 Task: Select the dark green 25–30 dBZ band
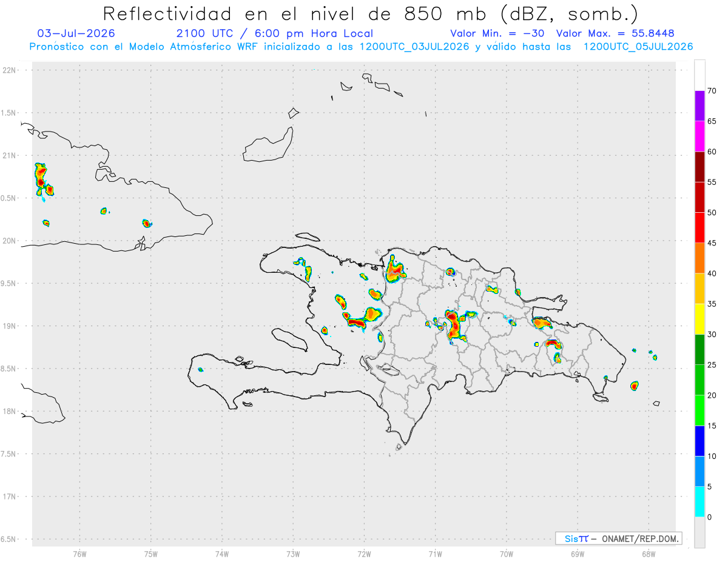[x=699, y=350]
